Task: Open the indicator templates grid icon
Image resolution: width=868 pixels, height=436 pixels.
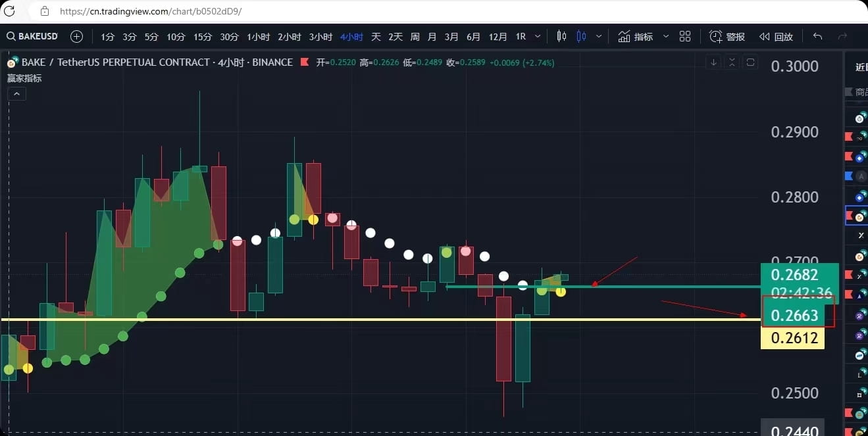Action: pos(685,37)
